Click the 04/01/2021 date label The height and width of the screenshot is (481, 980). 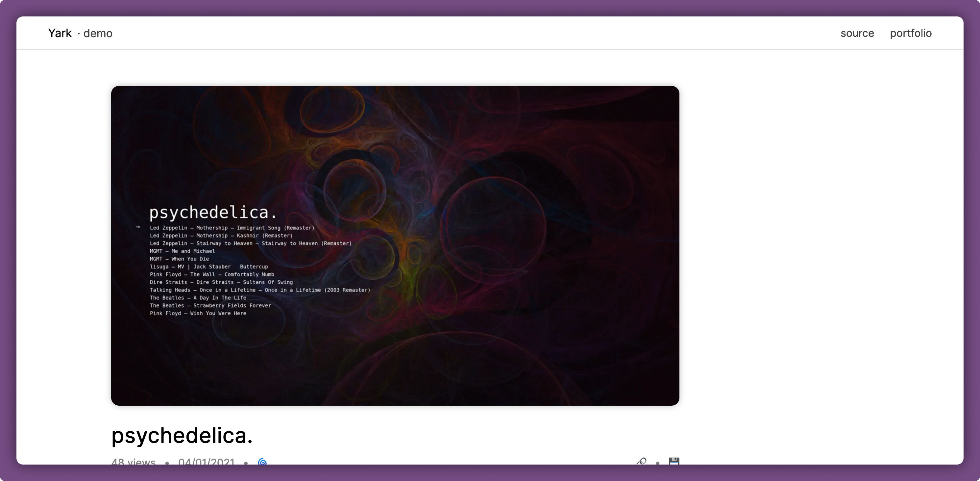click(207, 462)
